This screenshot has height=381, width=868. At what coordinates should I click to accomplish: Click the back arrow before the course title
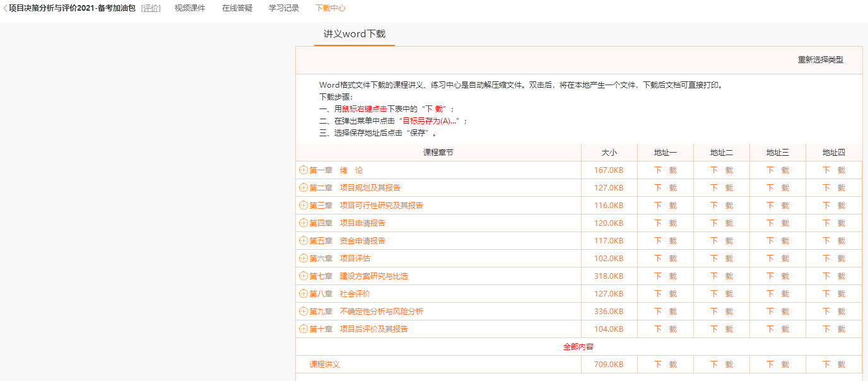[5, 8]
